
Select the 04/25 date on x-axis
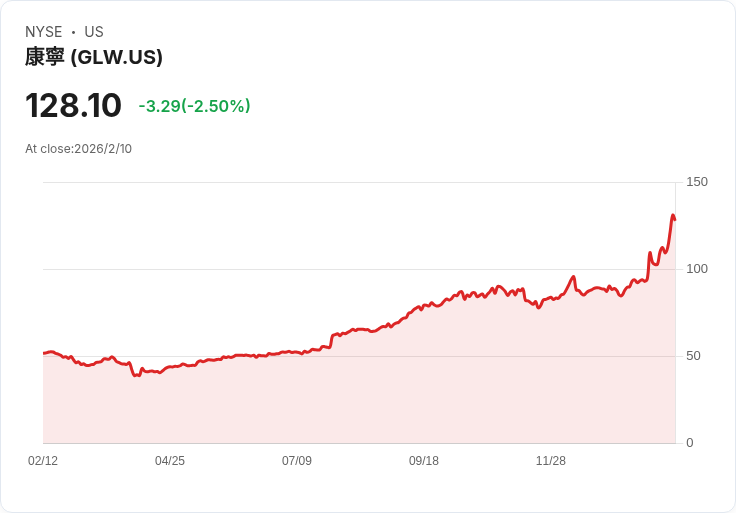tap(170, 461)
